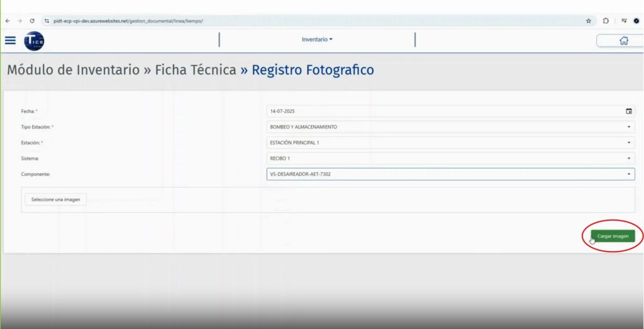Open the calendar picker in Fecha field
The height and width of the screenshot is (329, 644).
pyautogui.click(x=628, y=111)
